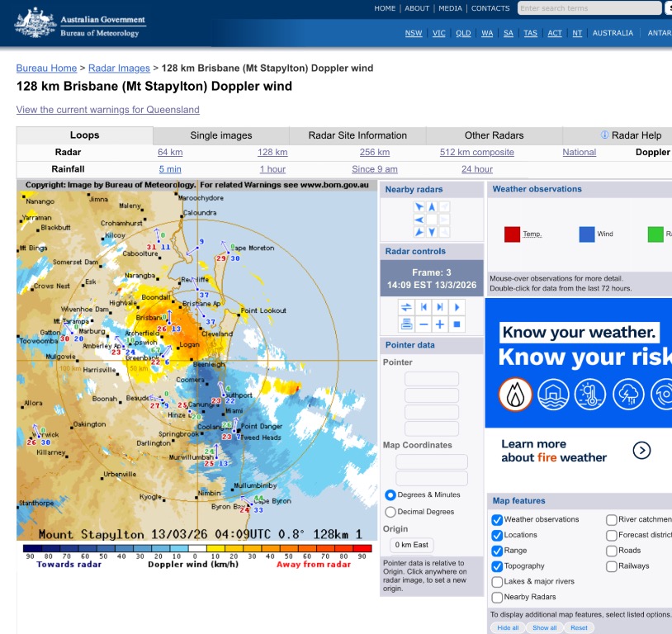This screenshot has height=634, width=672.
Task: Click the printer icon in Radar controls
Action: [x=406, y=325]
